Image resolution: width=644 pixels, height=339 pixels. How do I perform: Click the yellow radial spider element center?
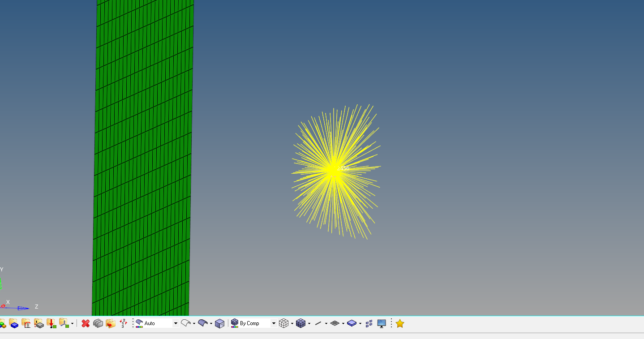333,170
